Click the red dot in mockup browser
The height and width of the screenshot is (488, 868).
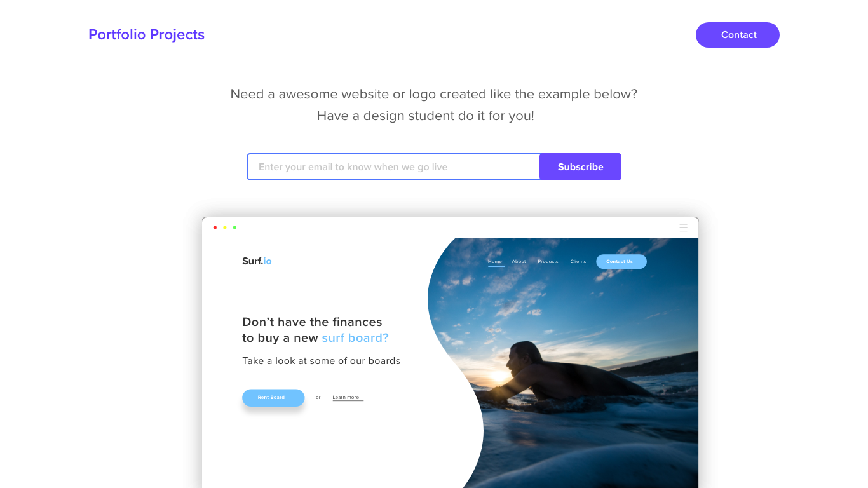(x=215, y=227)
